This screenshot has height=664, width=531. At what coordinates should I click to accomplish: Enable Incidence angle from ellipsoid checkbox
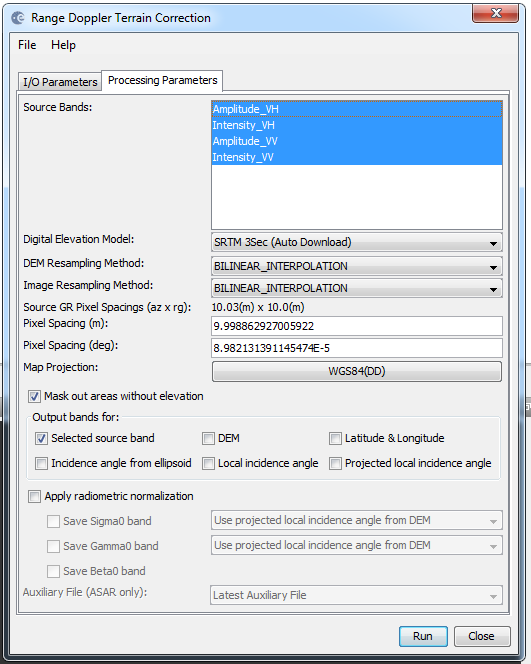pyautogui.click(x=41, y=464)
